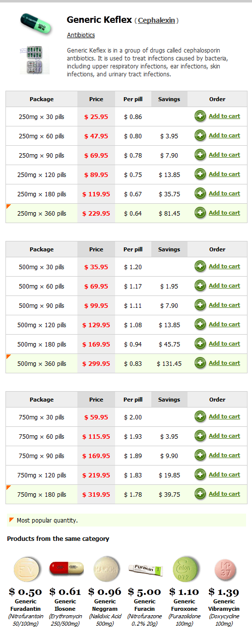
Task: Click green plus icon for 500mg × 60 pills
Action: pos(200,286)
